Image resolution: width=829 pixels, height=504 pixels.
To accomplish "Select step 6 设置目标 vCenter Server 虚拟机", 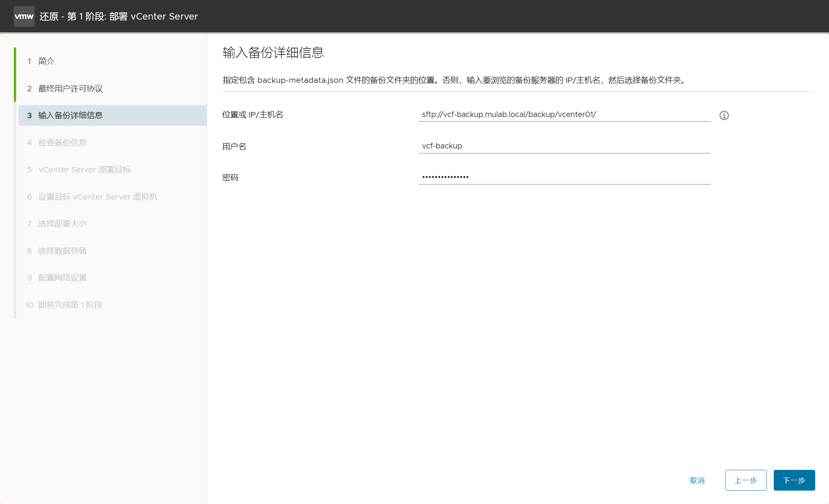I will tap(97, 197).
